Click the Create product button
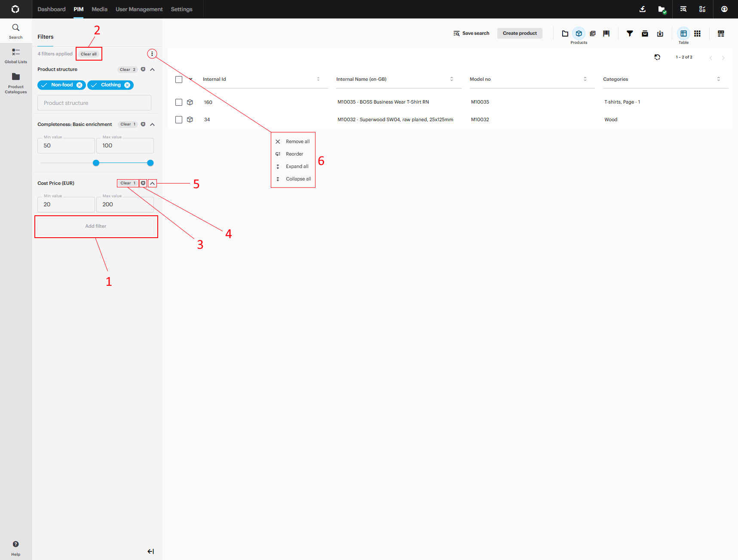Image resolution: width=738 pixels, height=560 pixels. click(x=520, y=33)
